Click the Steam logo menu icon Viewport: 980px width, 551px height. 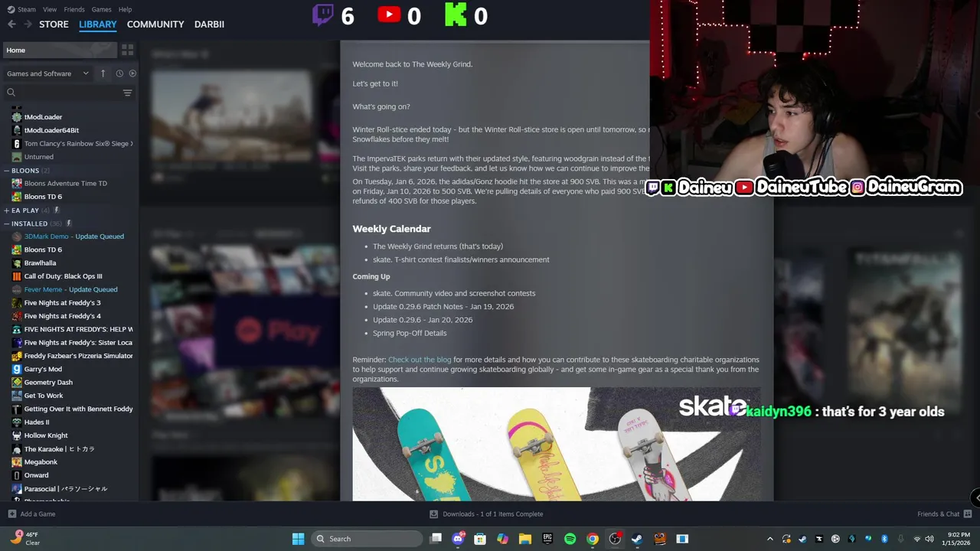coord(10,9)
